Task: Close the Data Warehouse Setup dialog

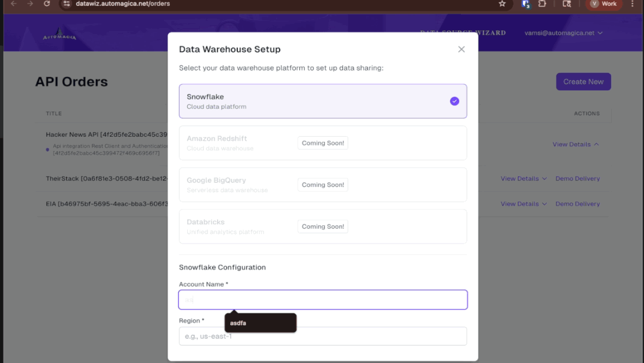Action: pos(461,50)
